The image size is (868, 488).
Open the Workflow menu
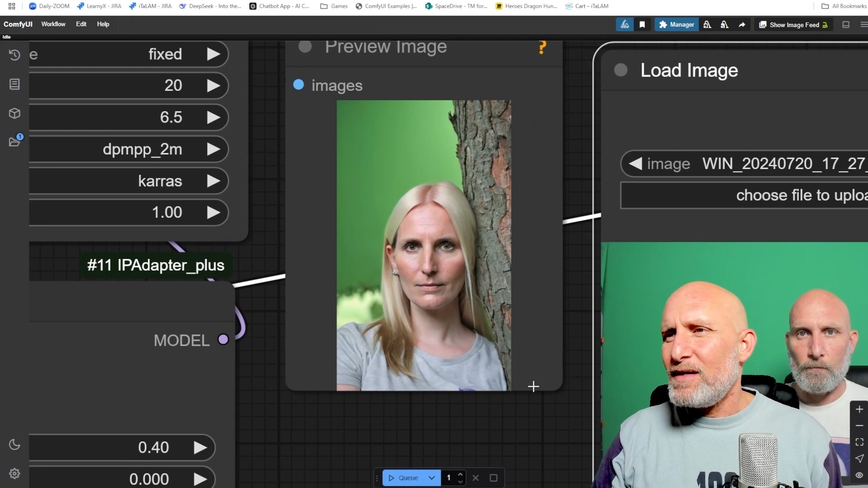53,24
